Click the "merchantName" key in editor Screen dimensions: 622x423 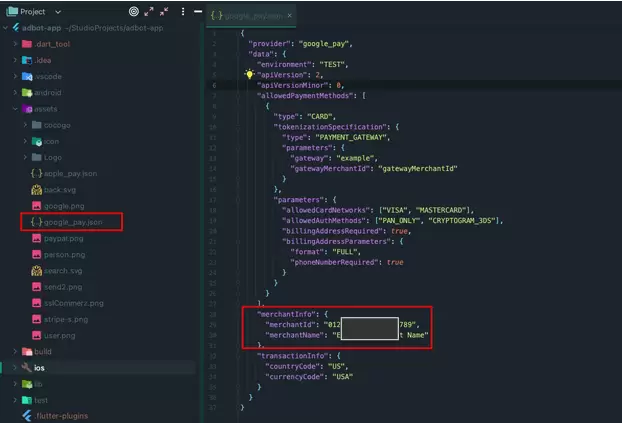click(x=295, y=335)
